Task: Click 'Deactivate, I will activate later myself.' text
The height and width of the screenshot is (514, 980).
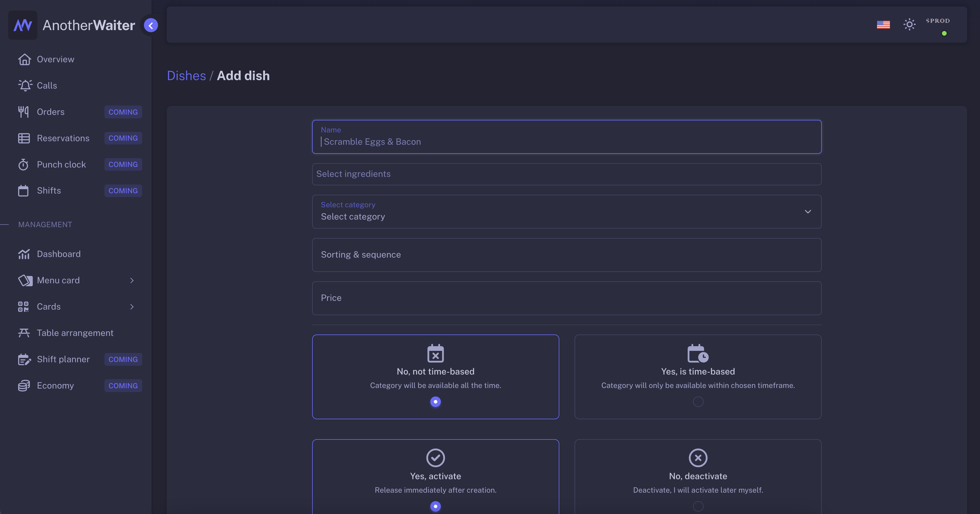Action: point(698,490)
